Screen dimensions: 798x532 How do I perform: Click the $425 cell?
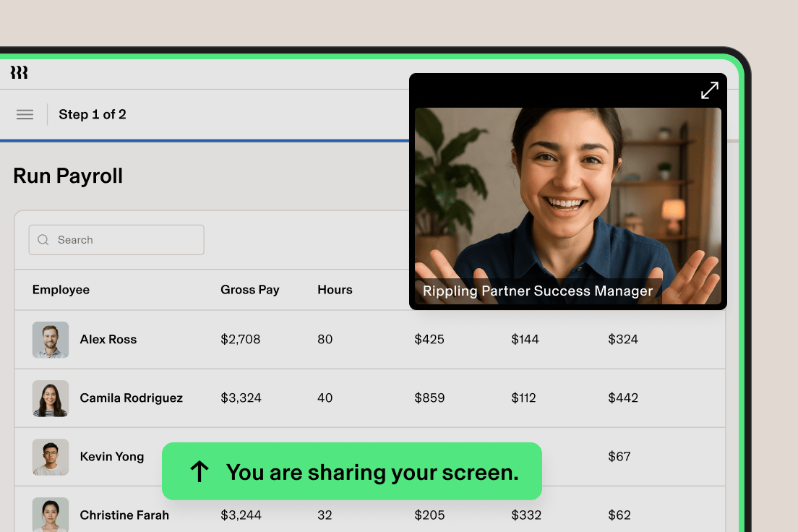click(429, 340)
